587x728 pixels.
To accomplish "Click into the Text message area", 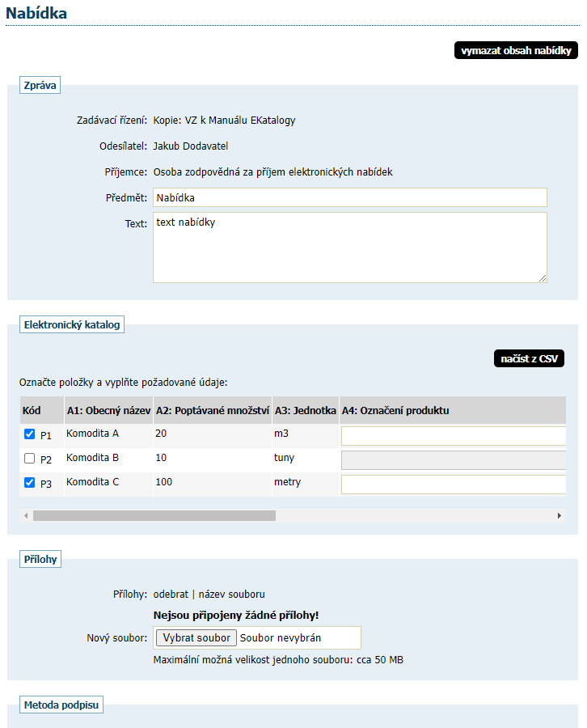I will click(349, 247).
